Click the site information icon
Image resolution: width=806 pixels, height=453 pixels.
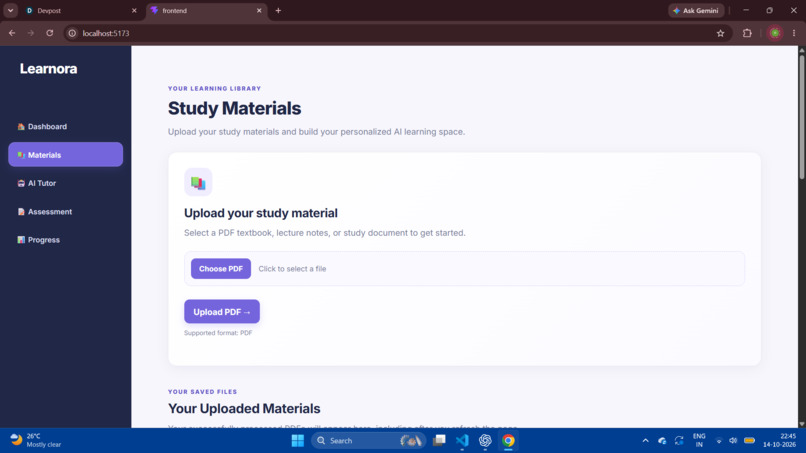pyautogui.click(x=72, y=33)
